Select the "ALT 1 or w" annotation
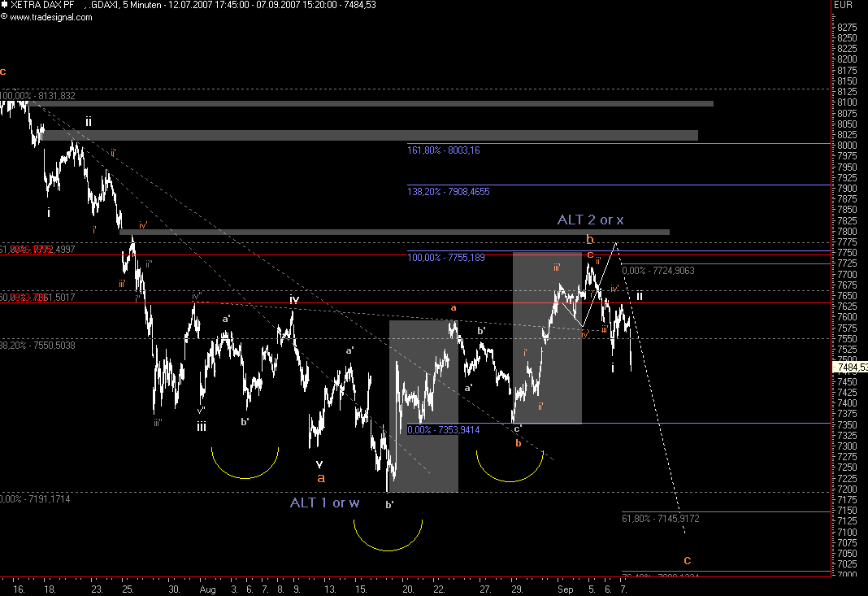 [324, 502]
